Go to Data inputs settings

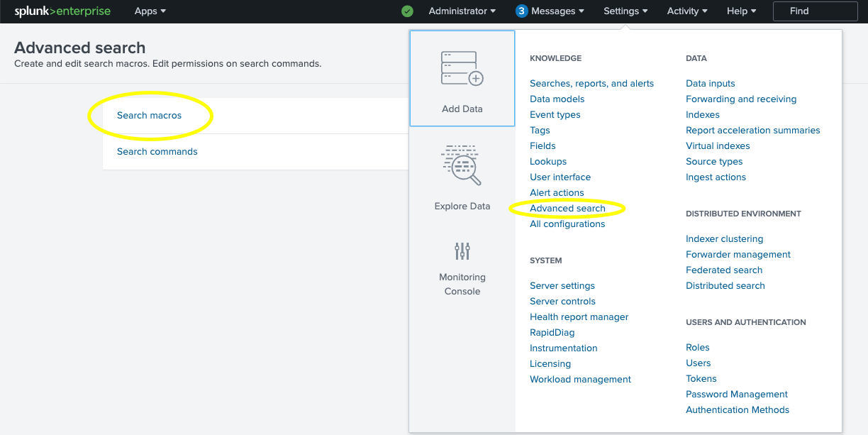coord(710,83)
